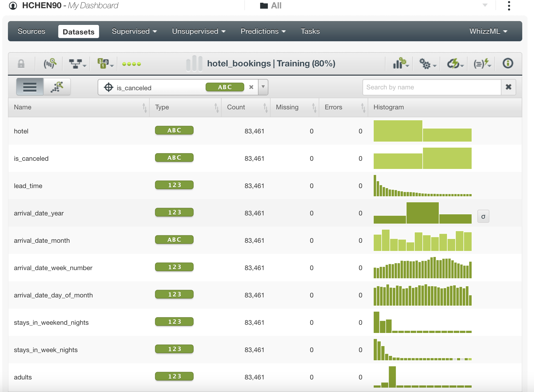
Task: Clear the search by name box
Action: tap(508, 87)
